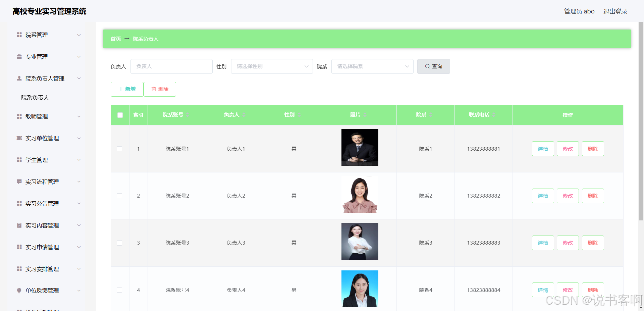Click 详情 for 负责人1
644x311 pixels.
tap(543, 149)
